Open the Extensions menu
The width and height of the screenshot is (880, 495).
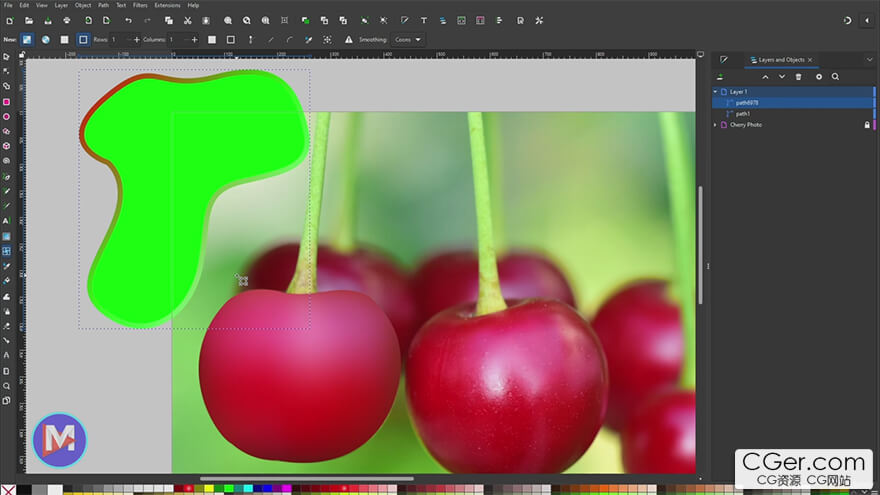click(x=167, y=5)
